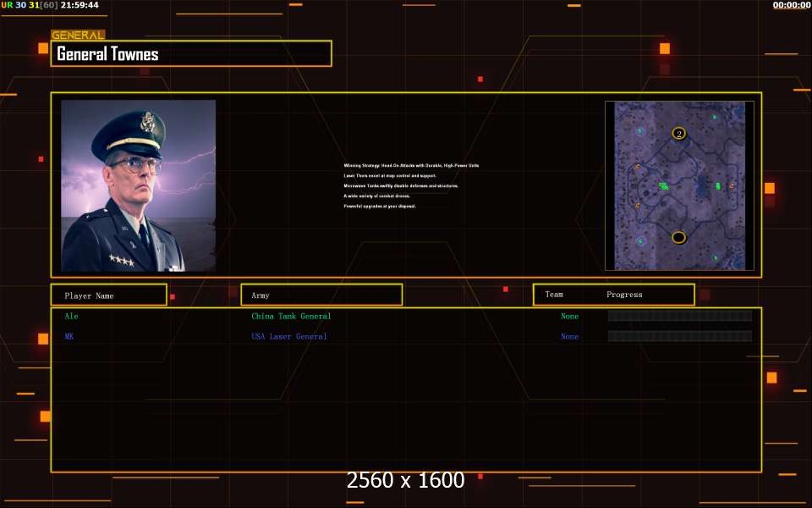Click the 21:59:44 clock readout

pyautogui.click(x=80, y=5)
